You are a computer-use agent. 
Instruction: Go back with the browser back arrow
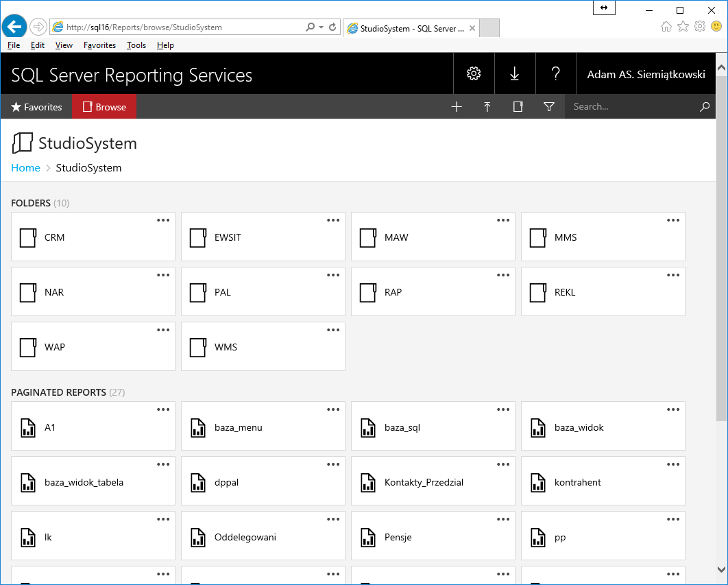14,27
